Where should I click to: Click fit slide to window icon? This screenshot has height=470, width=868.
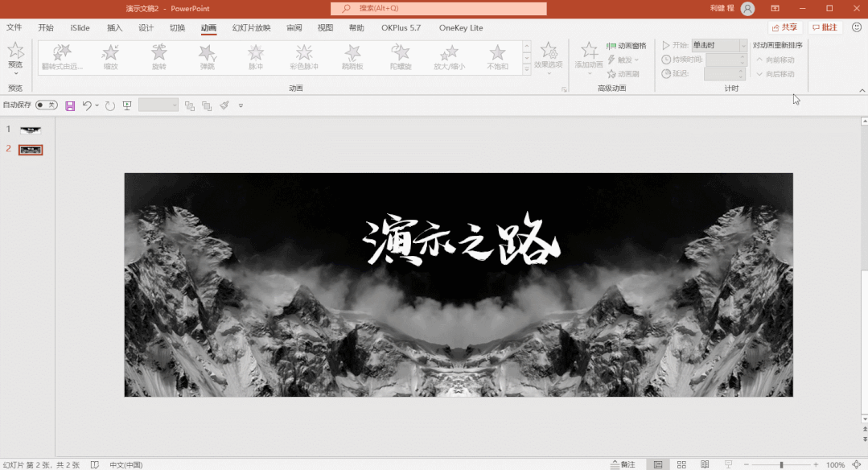tap(857, 464)
